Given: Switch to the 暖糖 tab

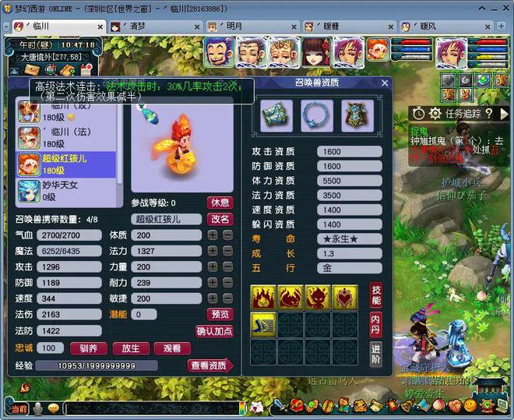Looking at the screenshot, I should coord(349,26).
